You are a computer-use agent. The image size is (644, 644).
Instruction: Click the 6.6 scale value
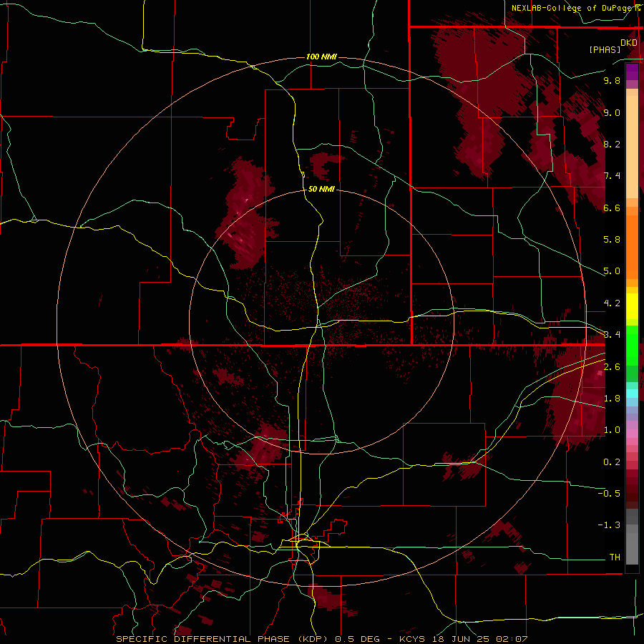(612, 208)
